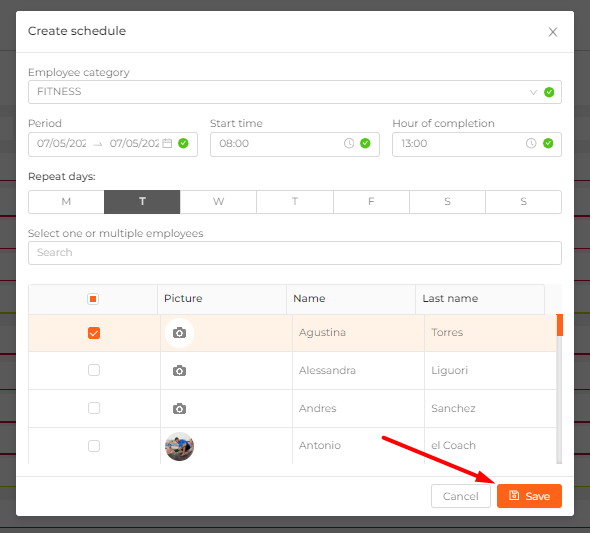590x533 pixels.
Task: Click the clock icon in Hour of completion
Action: click(x=531, y=143)
